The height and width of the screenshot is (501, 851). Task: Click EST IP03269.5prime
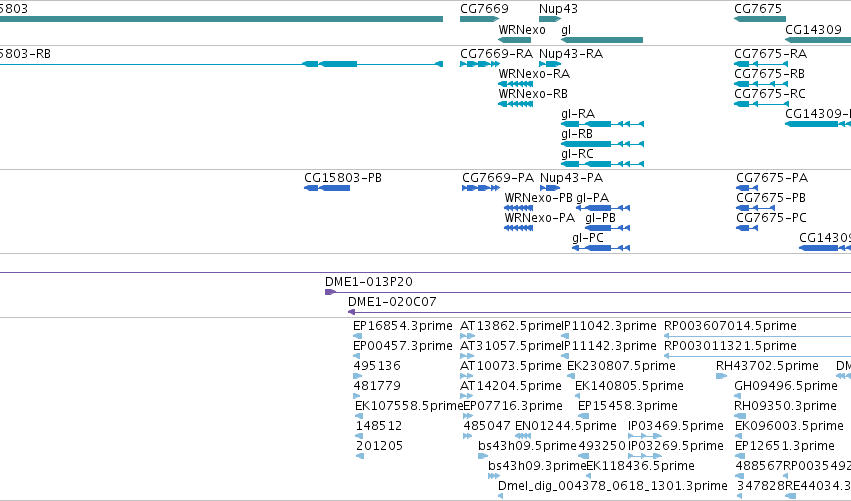coord(676,447)
